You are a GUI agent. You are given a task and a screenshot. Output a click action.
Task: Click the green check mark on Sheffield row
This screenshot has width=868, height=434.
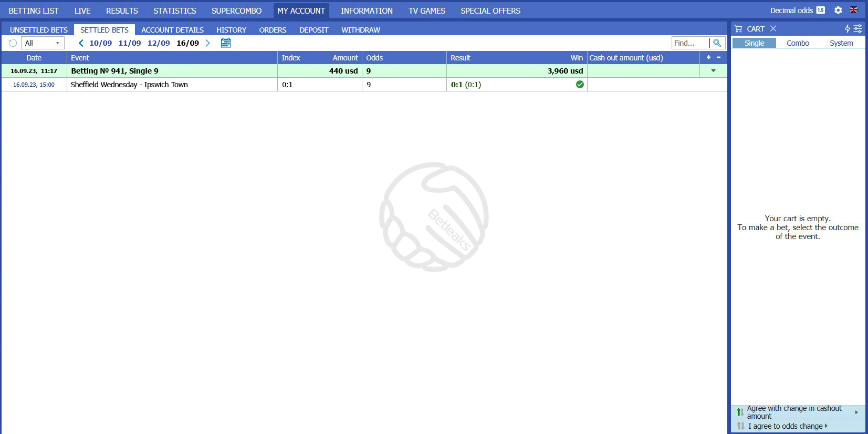(580, 84)
